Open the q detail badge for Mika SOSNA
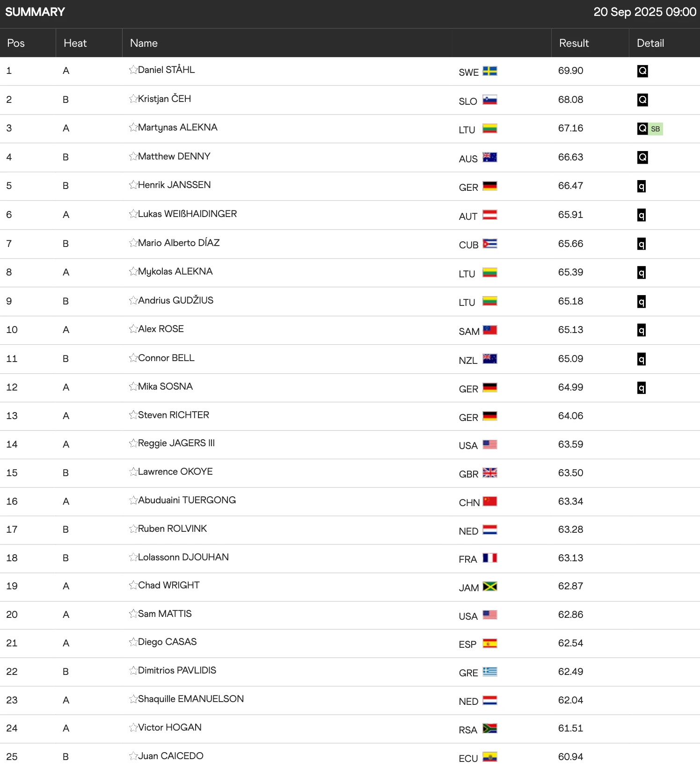This screenshot has width=700, height=768. pyautogui.click(x=642, y=388)
